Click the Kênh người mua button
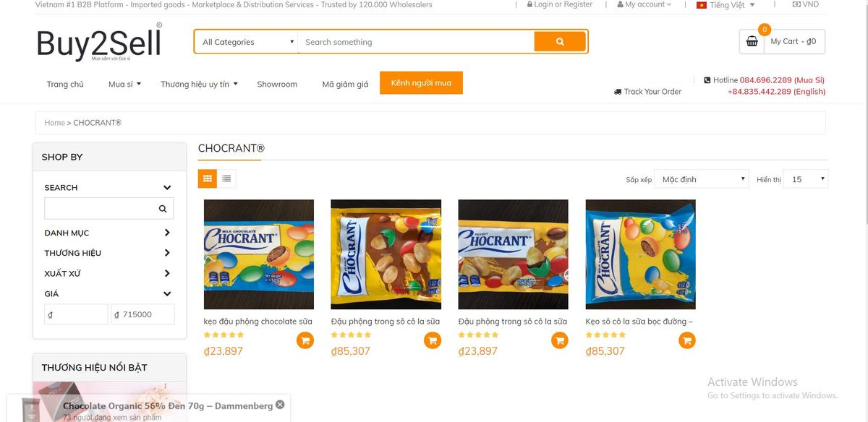 [x=421, y=83]
